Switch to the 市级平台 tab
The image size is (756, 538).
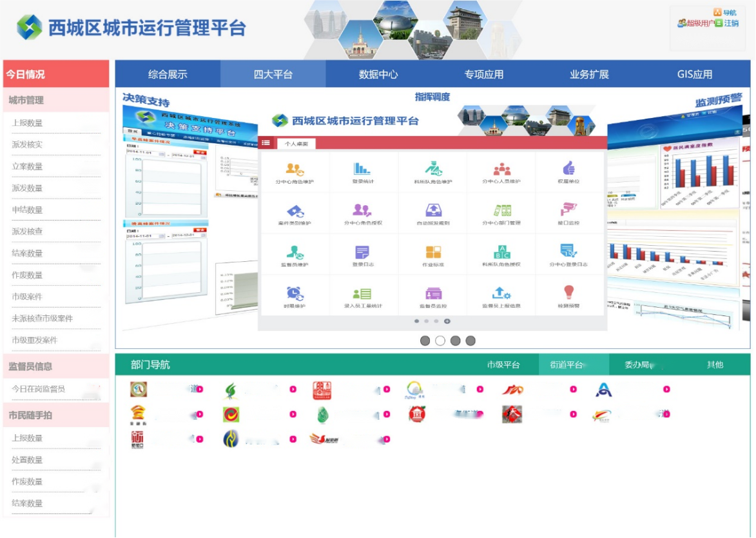[x=503, y=365]
